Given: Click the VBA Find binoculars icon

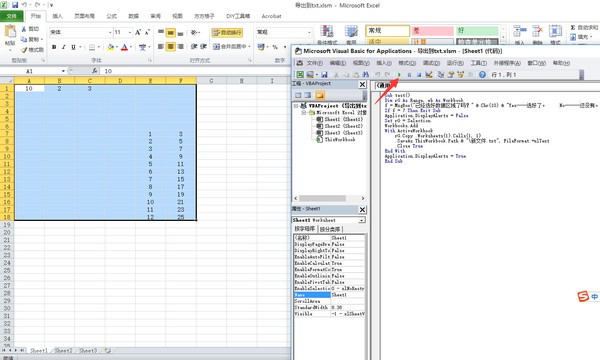Looking at the screenshot, I should click(x=365, y=75).
